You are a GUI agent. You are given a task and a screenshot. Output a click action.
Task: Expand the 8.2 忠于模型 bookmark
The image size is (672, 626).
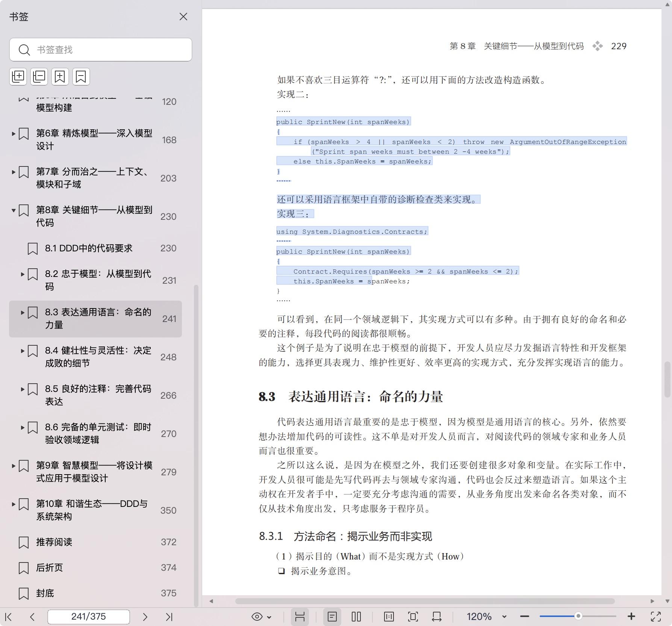(x=23, y=274)
